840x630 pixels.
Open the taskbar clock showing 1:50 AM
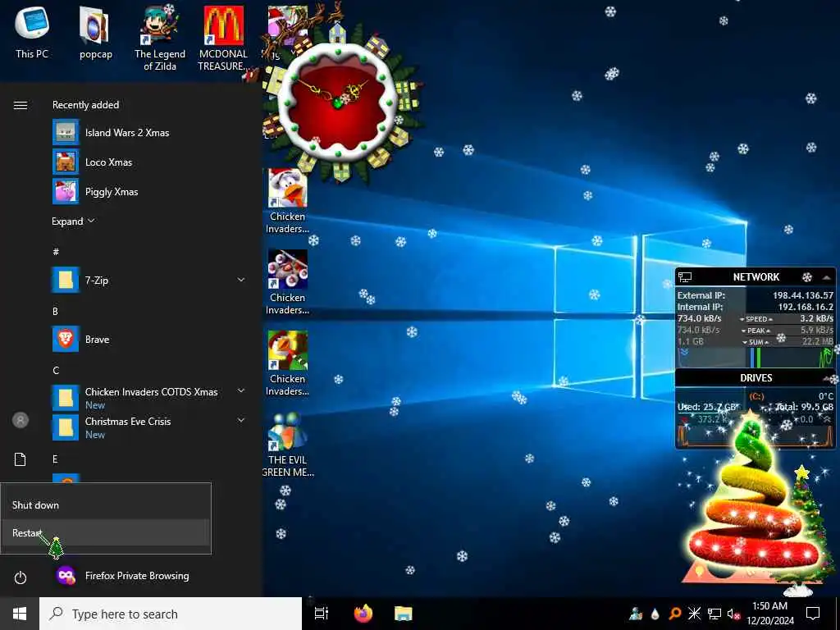[x=769, y=614]
